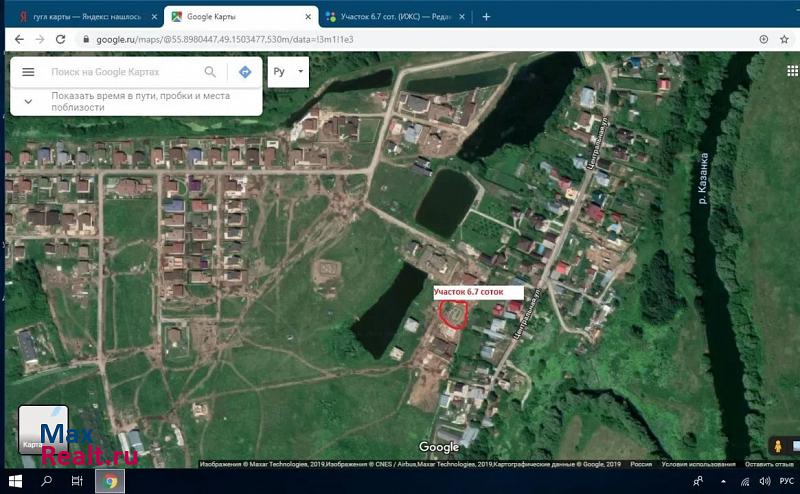Open the Google Maps hamburger menu
Image resolution: width=800 pixels, height=494 pixels.
tap(28, 72)
